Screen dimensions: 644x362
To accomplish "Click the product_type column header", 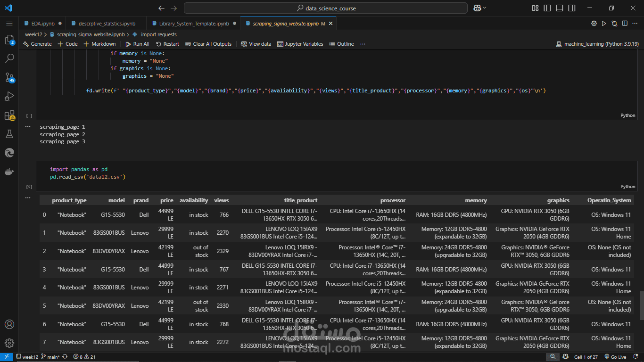I will [x=69, y=200].
